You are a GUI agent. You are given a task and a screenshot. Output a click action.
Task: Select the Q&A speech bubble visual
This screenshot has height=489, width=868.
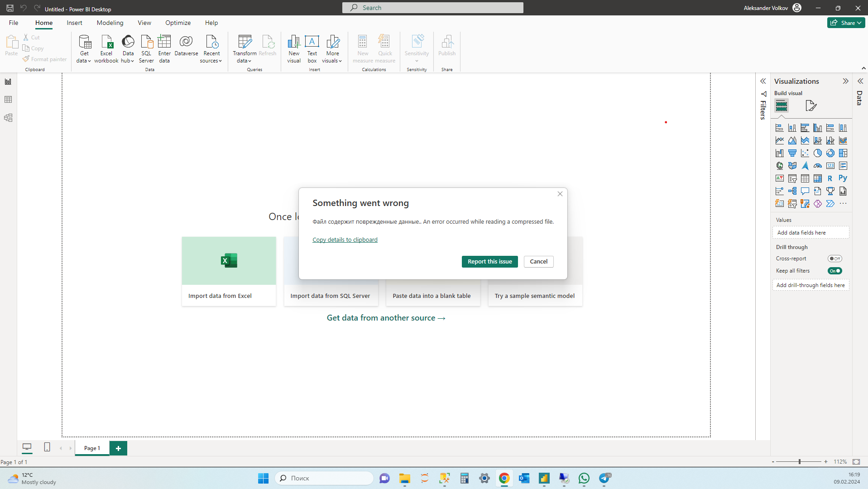pyautogui.click(x=805, y=191)
